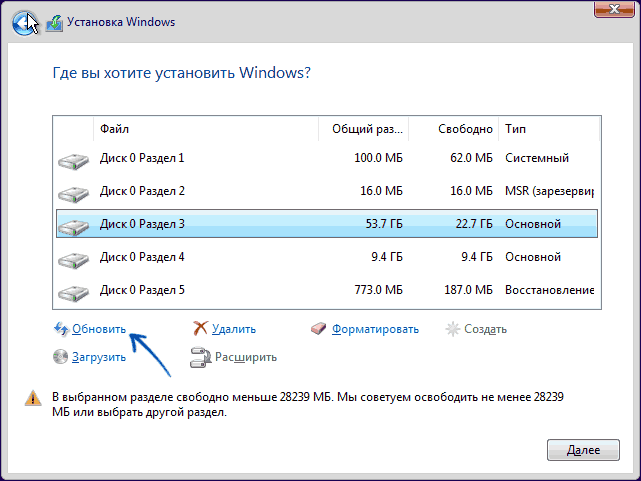Click the yellow warning triangle icon
Screen dimensions: 641x481
tap(33, 398)
